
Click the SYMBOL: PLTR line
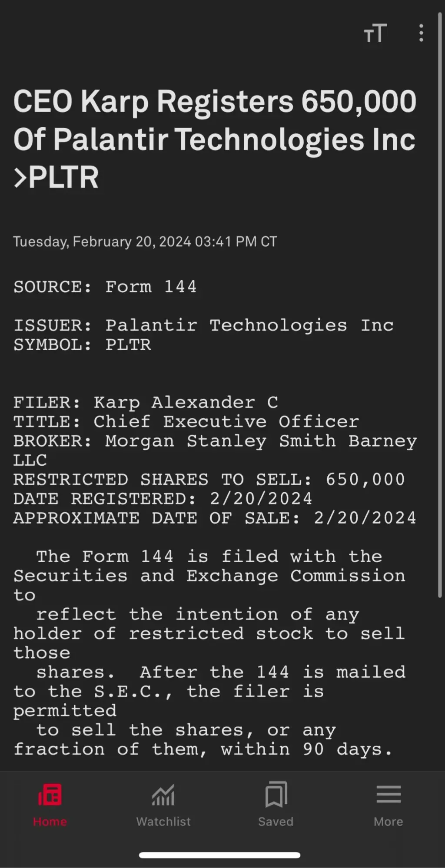coord(82,345)
